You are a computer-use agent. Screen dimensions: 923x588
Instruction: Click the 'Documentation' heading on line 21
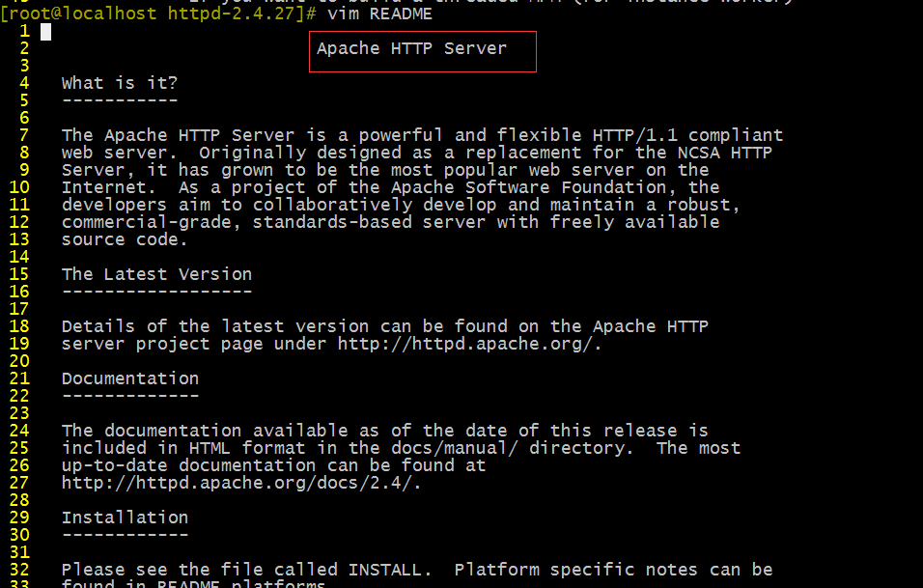click(130, 378)
